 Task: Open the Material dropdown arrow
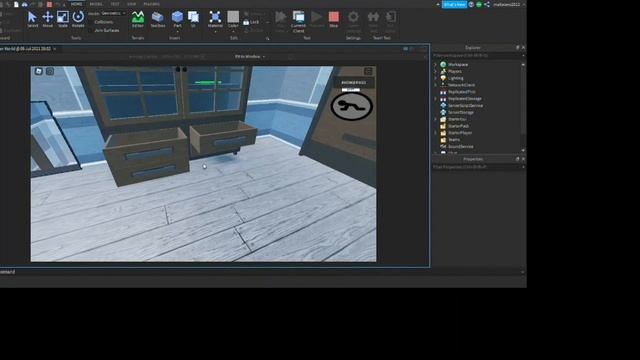pos(215,31)
